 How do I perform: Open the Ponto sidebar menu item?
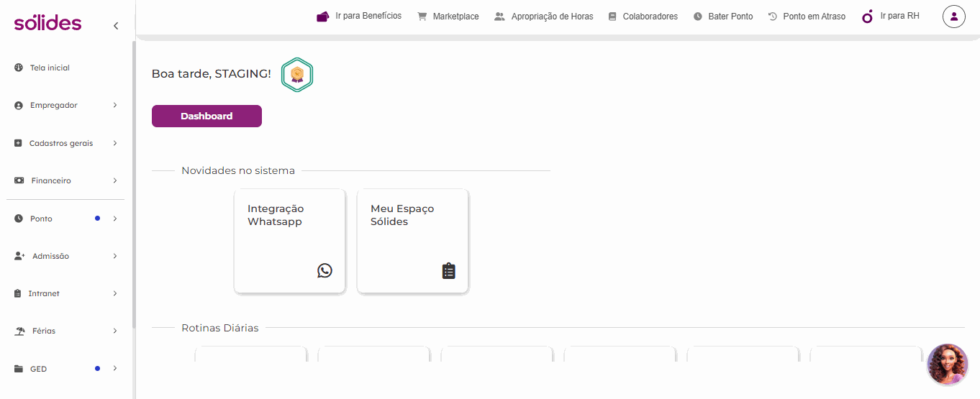(x=65, y=219)
